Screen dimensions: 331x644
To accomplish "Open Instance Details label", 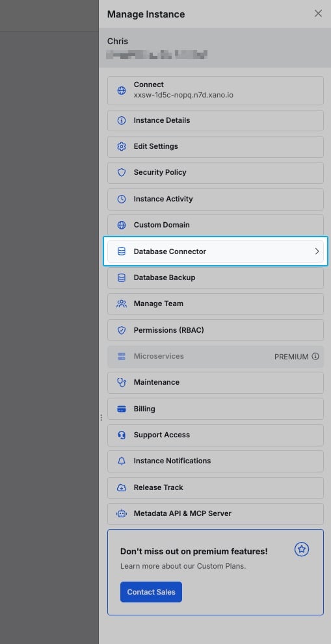I will tap(161, 121).
